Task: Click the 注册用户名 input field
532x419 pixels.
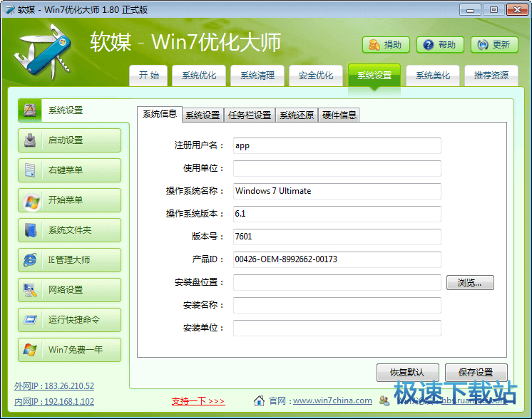Action: click(x=337, y=145)
